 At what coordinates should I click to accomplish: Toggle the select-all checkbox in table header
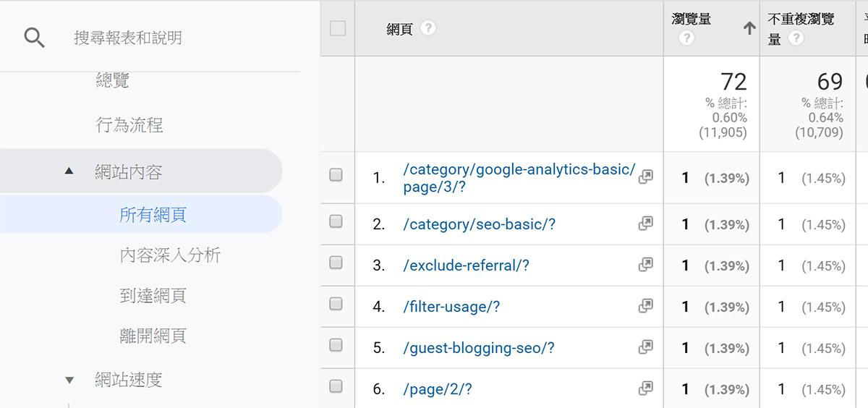tap(337, 28)
